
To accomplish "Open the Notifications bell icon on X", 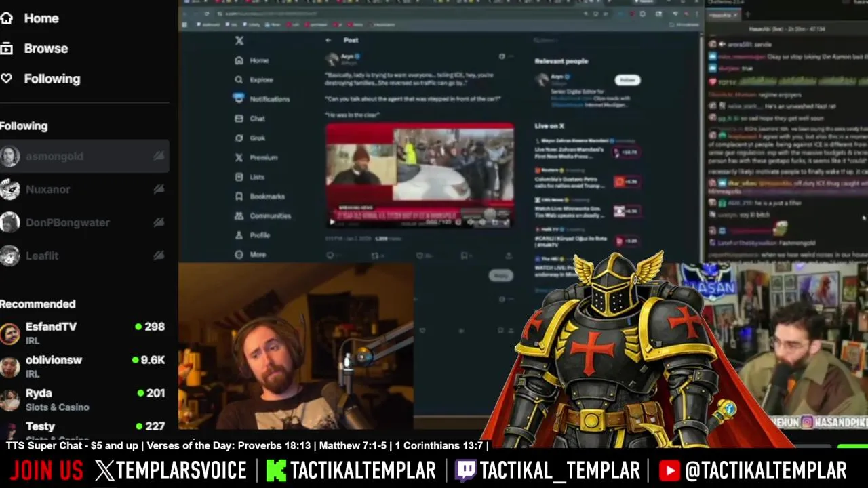I will coord(239,98).
